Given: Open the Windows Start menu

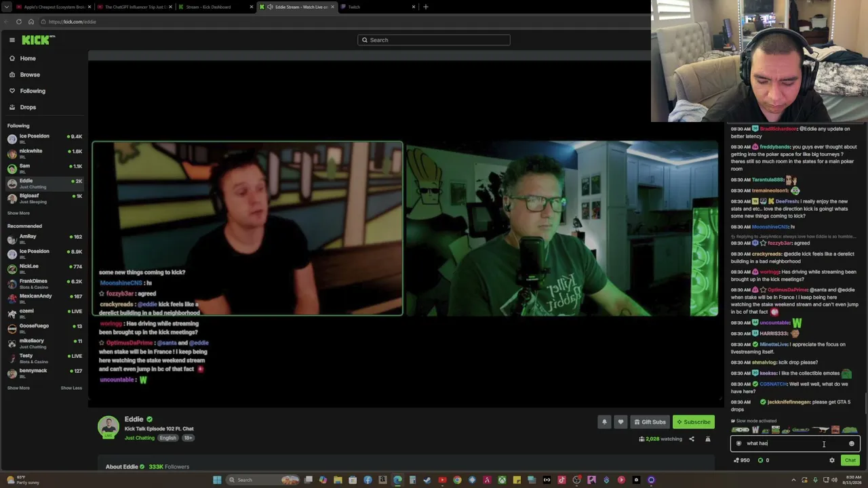Looking at the screenshot, I should (217, 480).
